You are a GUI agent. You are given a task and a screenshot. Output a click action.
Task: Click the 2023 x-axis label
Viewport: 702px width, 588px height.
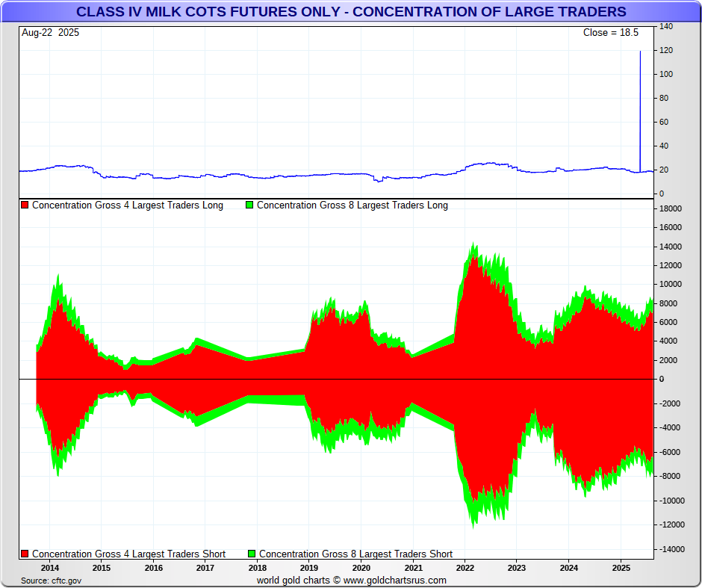[517, 568]
